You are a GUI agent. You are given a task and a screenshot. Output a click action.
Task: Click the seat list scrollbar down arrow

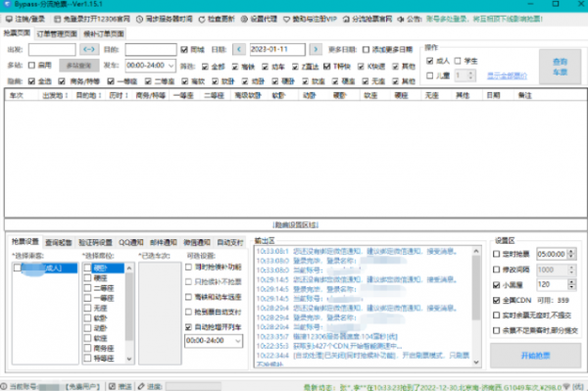129,359
